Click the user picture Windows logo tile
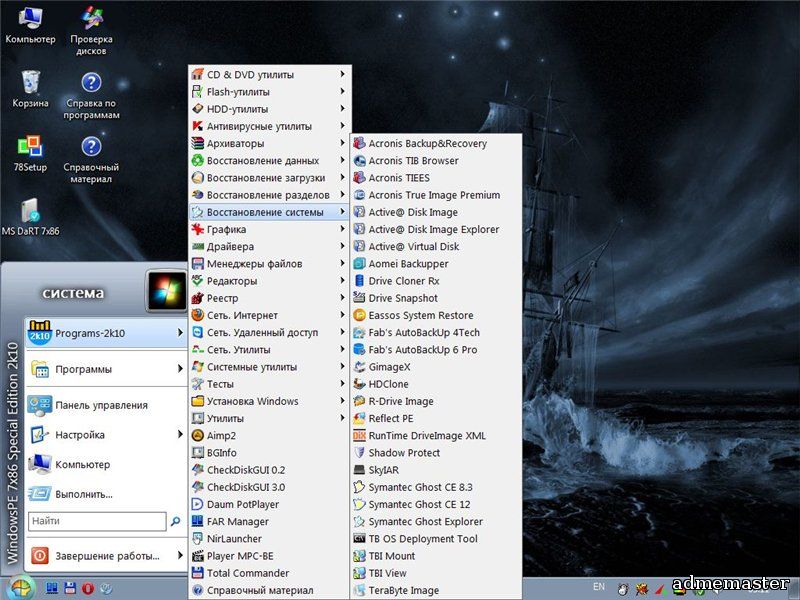This screenshot has height=600, width=800. [166, 291]
